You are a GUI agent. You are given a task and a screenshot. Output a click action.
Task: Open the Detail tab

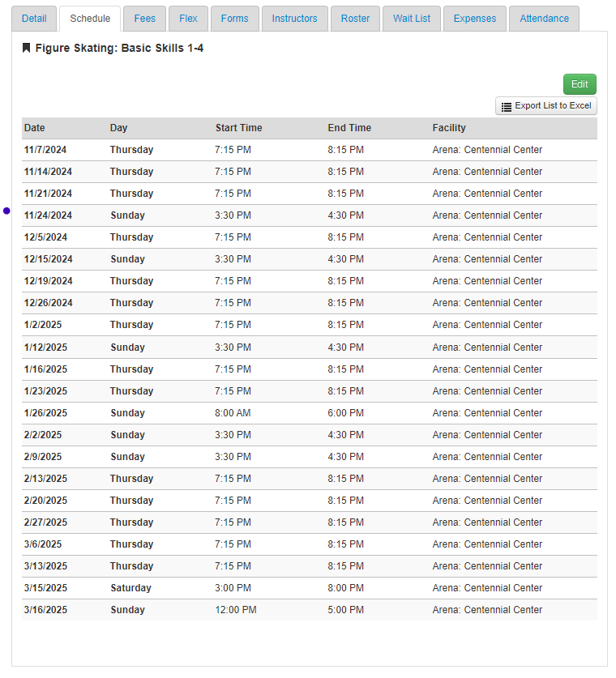(34, 19)
